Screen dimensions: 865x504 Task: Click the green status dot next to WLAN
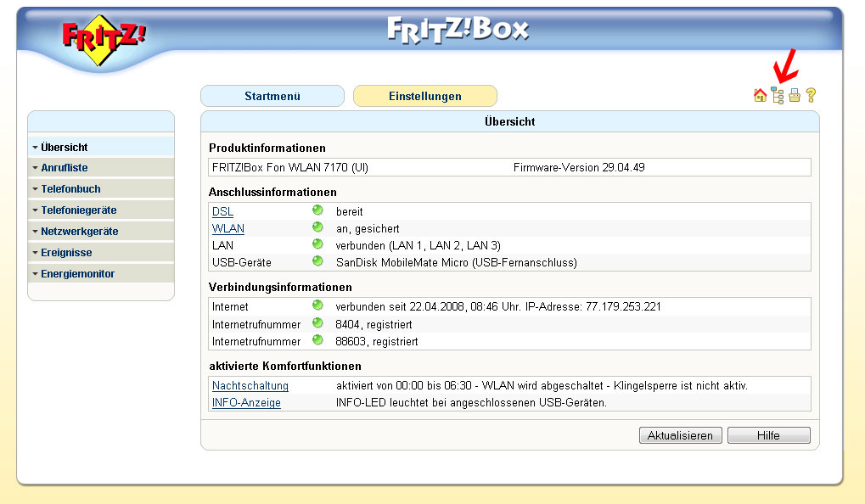click(317, 227)
